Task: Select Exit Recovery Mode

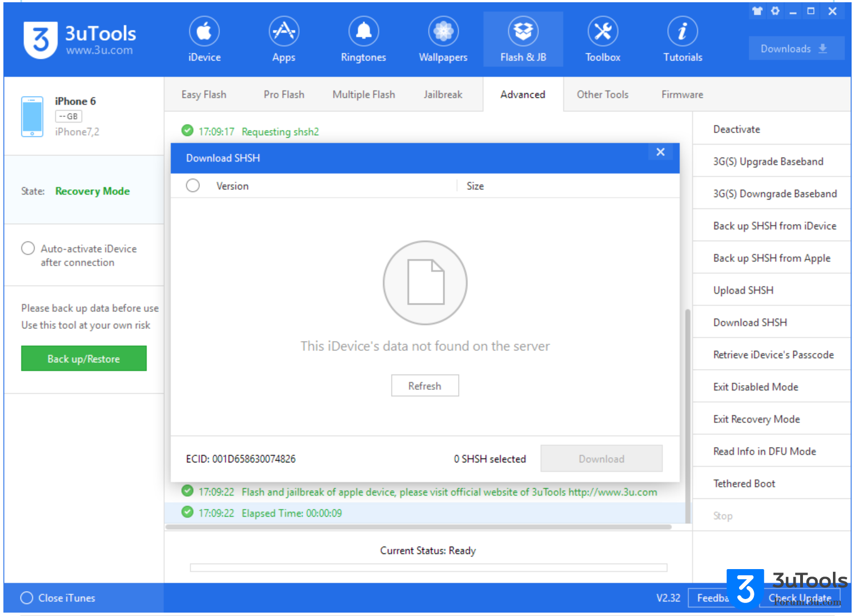Action: pos(771,419)
